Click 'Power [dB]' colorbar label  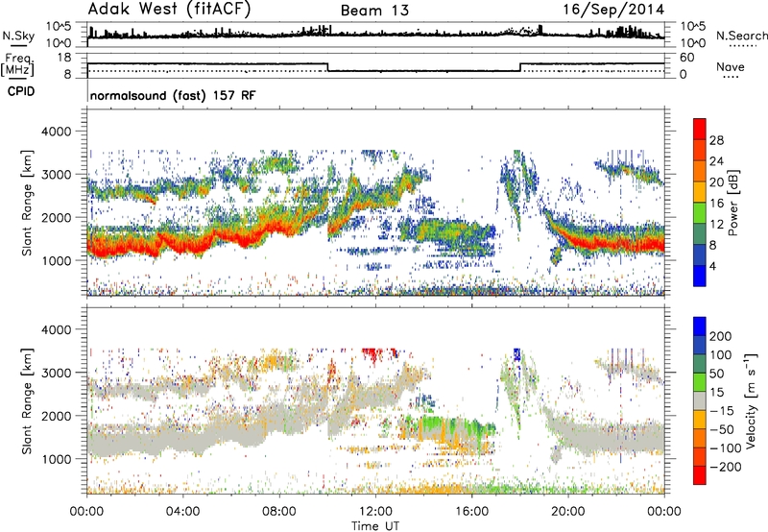click(732, 203)
